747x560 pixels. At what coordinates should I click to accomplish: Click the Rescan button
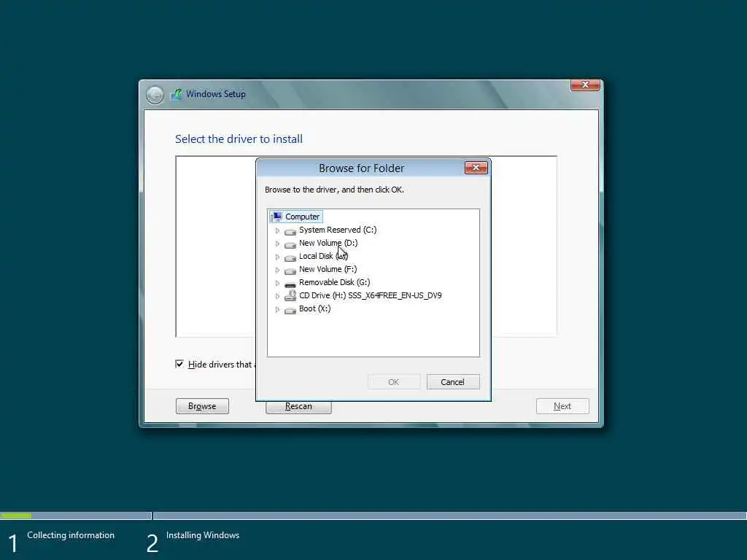click(x=298, y=407)
